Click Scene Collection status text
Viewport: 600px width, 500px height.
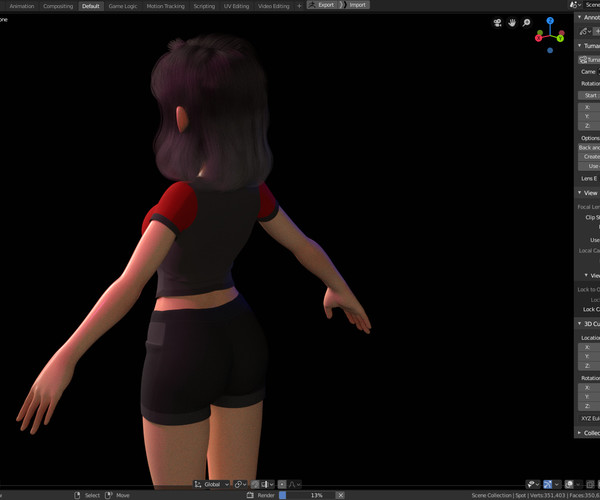pos(491,495)
